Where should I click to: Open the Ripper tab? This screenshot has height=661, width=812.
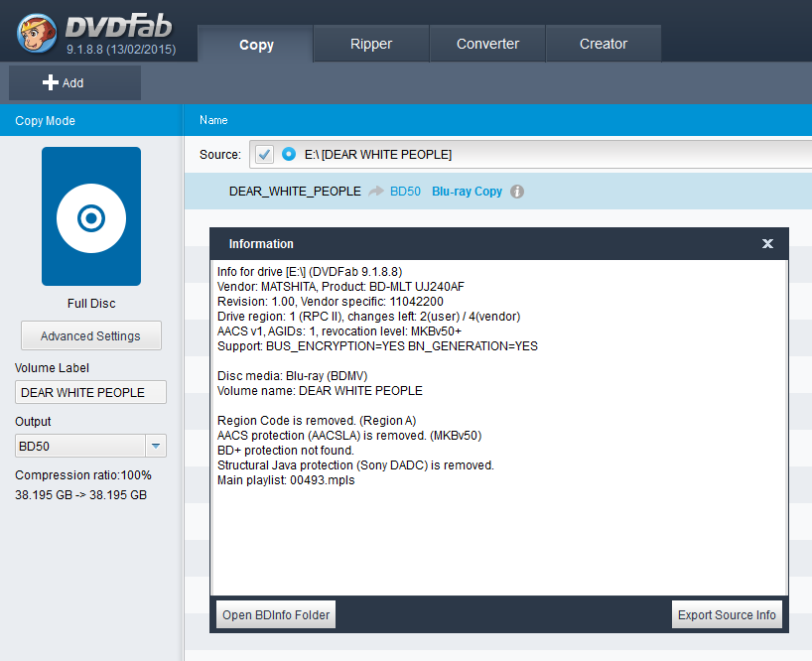(x=371, y=44)
